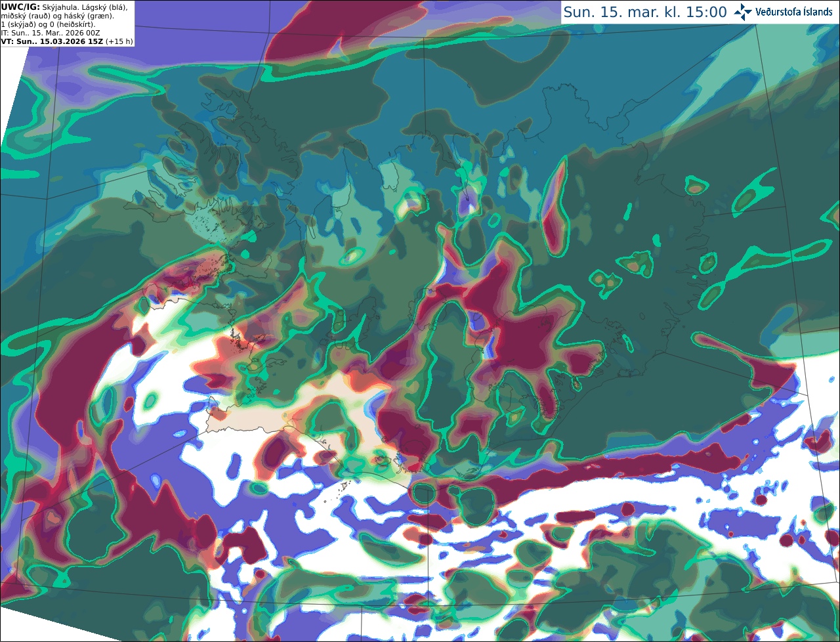
Task: Click the Veðurstofa Íslands logo icon
Action: [x=743, y=12]
